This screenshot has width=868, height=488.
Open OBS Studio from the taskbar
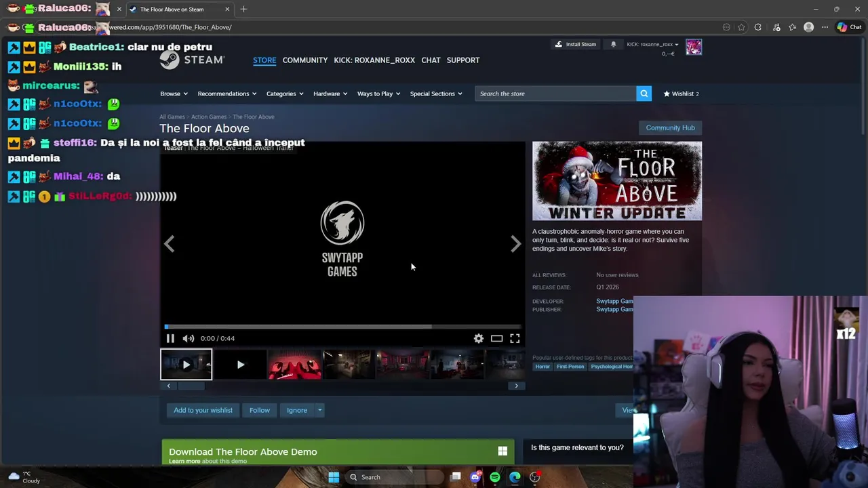pos(535,477)
